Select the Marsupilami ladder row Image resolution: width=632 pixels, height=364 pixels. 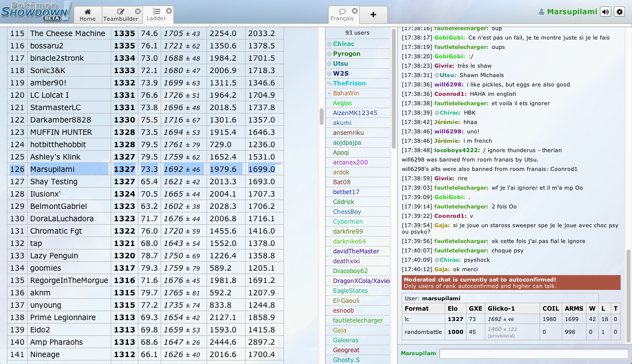[x=145, y=169]
